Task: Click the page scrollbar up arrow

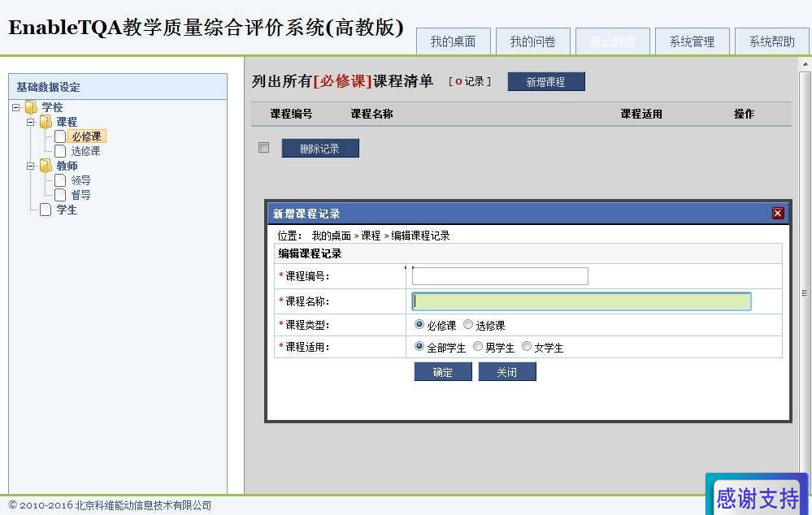Action: [x=805, y=65]
